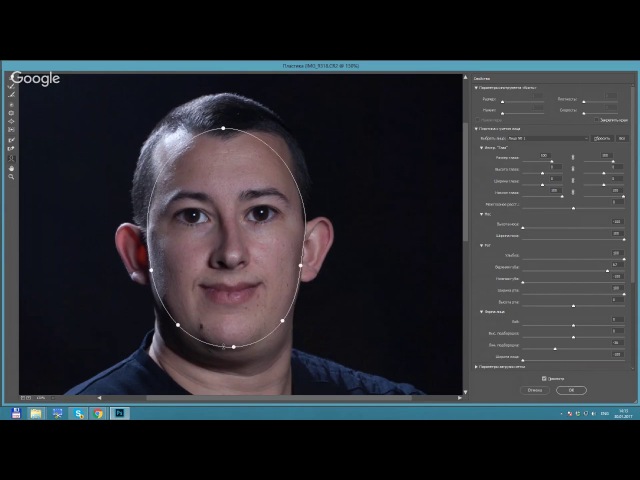
Task: Select the Push Left tool
Action: pos(11,130)
